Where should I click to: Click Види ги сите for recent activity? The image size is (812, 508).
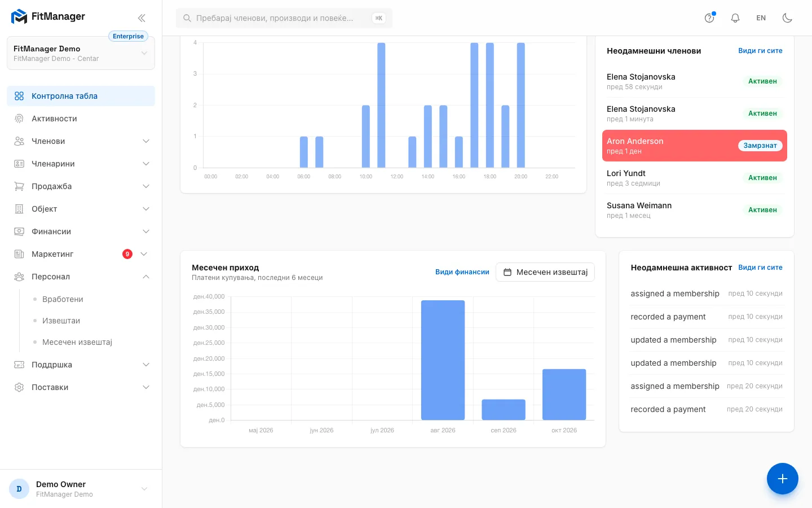760,268
